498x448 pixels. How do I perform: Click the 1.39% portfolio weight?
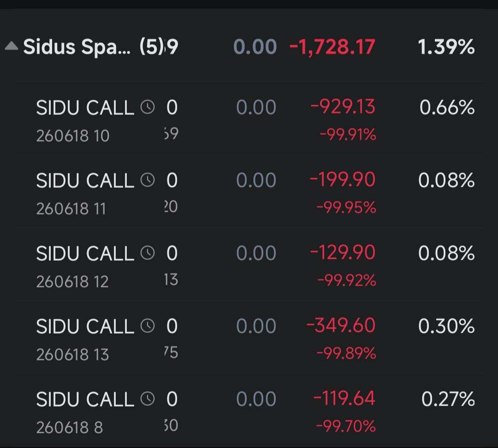pos(446,47)
